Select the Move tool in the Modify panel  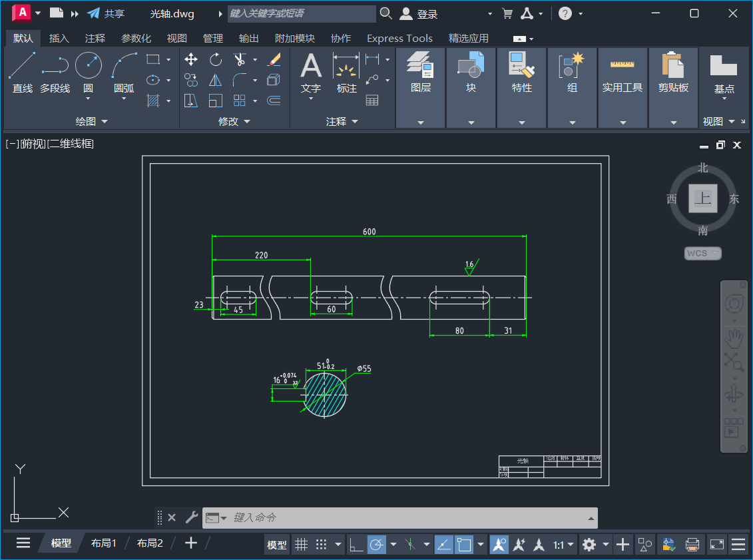(x=190, y=60)
